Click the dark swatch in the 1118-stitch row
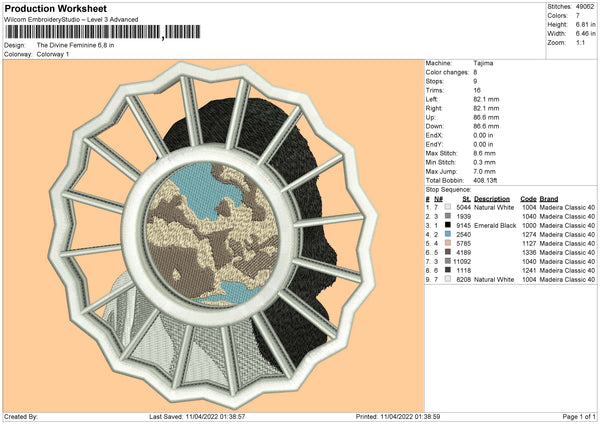The height and width of the screenshot is (424, 600). click(448, 270)
